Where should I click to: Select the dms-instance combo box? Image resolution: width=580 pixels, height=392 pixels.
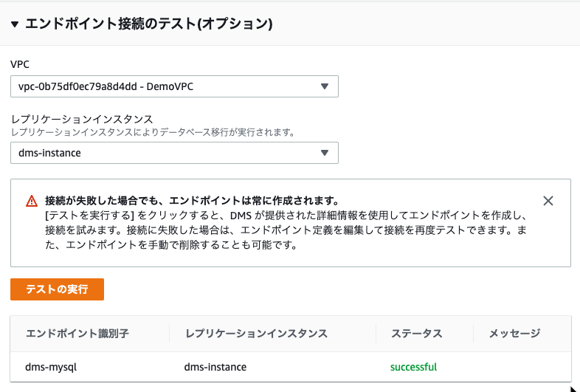[x=174, y=153]
